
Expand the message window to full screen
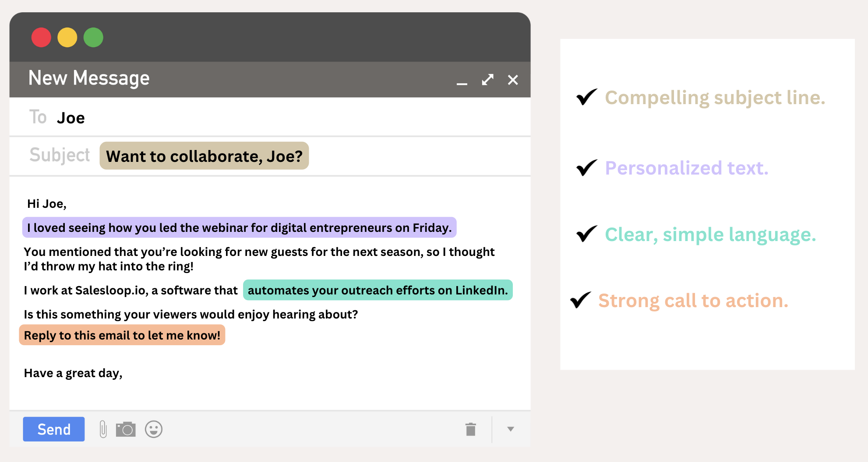point(487,80)
